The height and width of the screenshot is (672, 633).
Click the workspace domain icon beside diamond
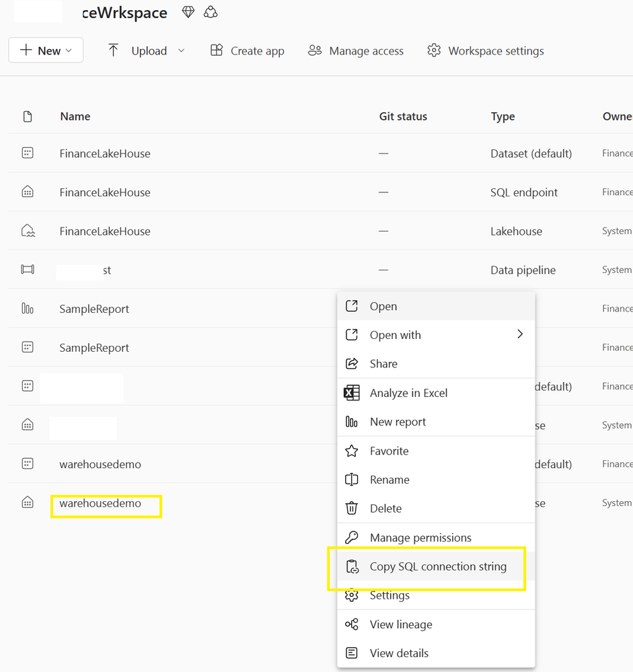point(211,12)
